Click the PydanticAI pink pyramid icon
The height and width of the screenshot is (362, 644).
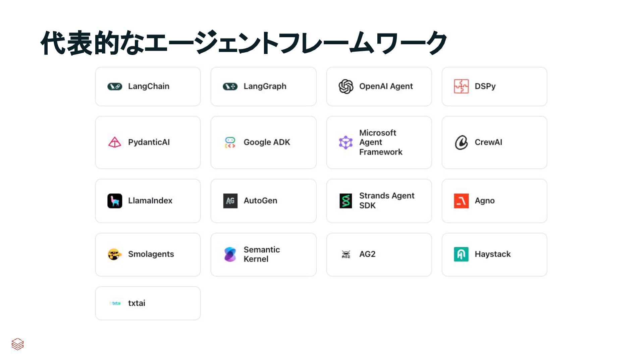(115, 142)
